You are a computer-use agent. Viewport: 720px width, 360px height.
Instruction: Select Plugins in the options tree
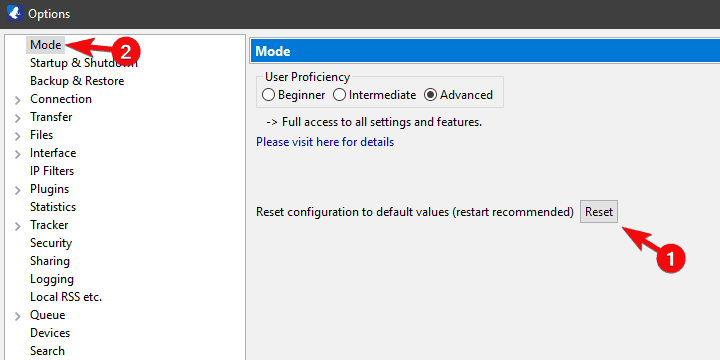pos(49,189)
